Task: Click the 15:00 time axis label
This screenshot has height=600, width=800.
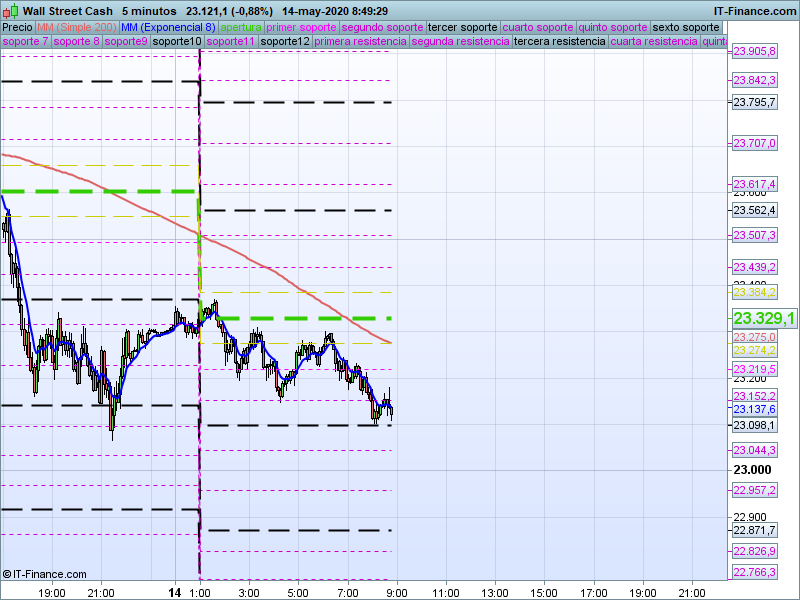Action: pyautogui.click(x=544, y=593)
